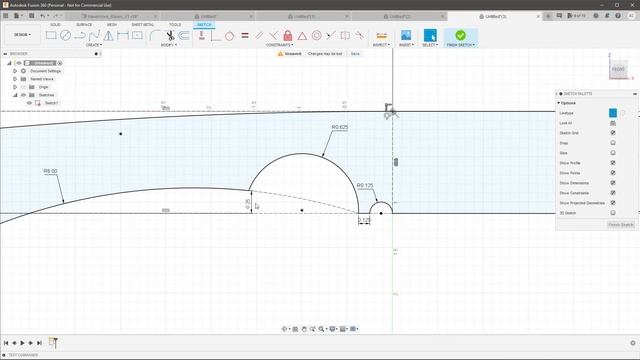Expand the Origin node
The image size is (640, 360).
(x=15, y=87)
